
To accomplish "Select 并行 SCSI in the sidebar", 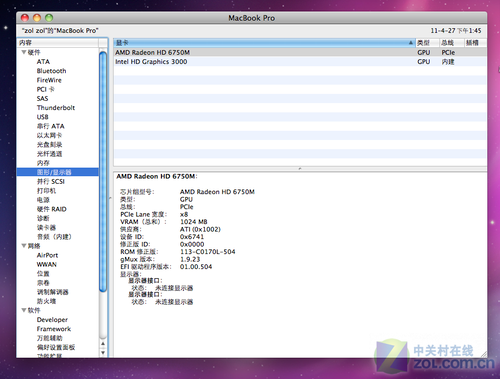I will (x=50, y=181).
